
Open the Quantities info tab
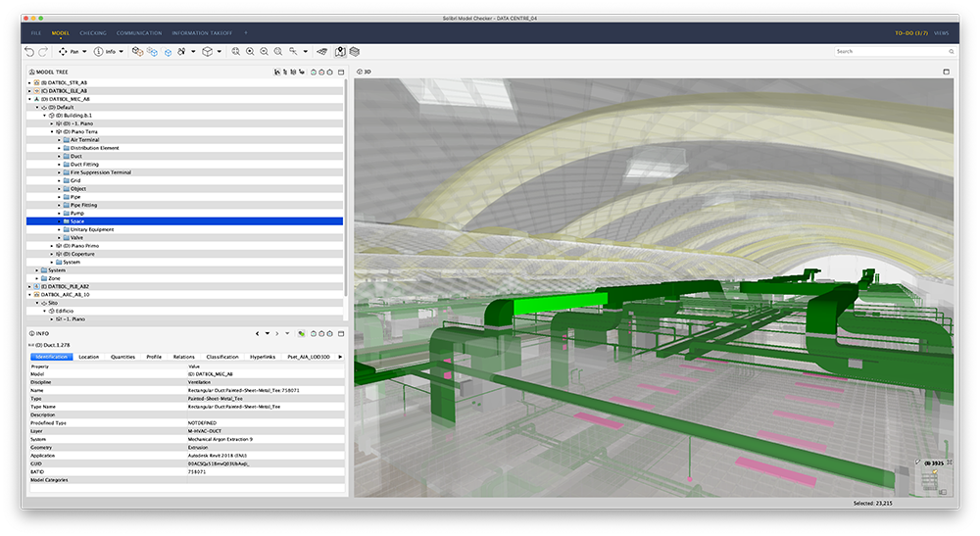122,357
